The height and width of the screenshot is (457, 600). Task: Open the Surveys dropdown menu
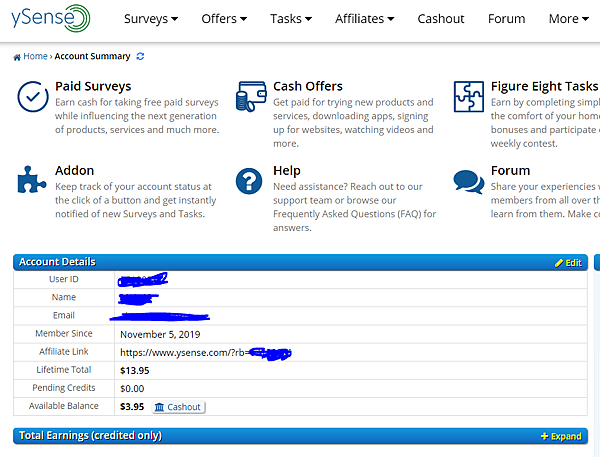[x=151, y=19]
